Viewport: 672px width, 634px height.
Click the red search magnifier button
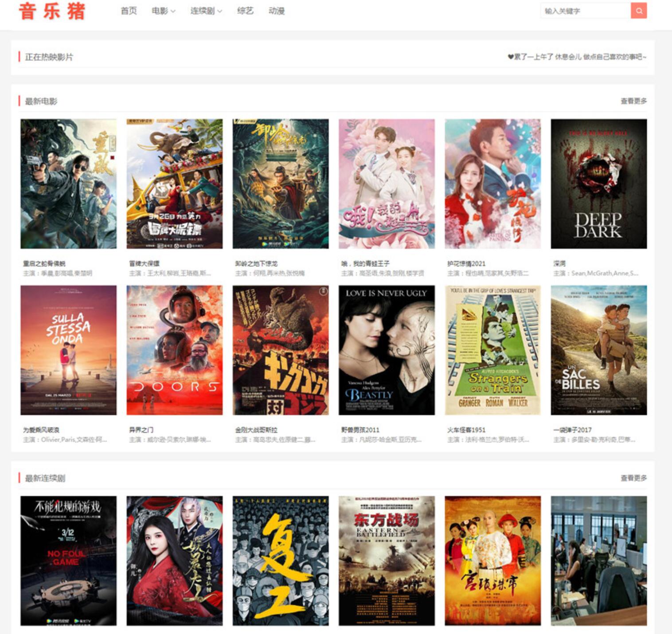pos(638,11)
